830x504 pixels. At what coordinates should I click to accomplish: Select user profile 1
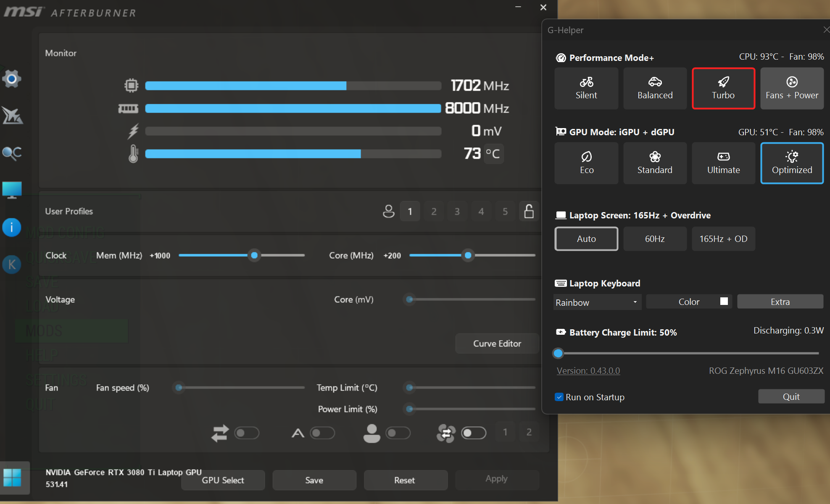point(410,211)
